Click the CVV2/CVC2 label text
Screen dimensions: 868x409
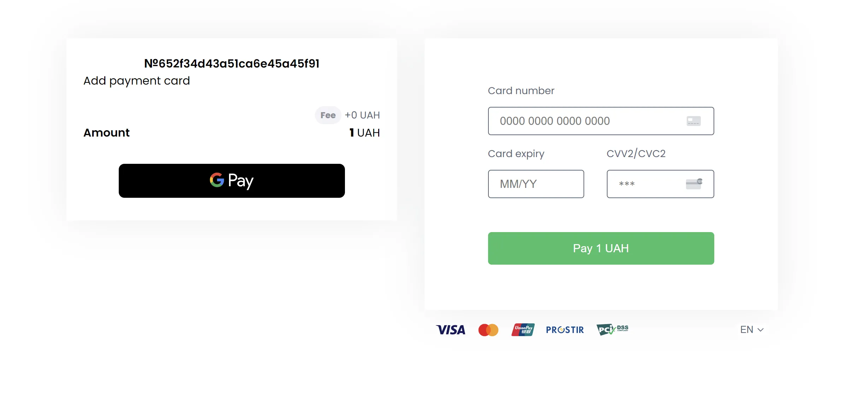coord(636,154)
